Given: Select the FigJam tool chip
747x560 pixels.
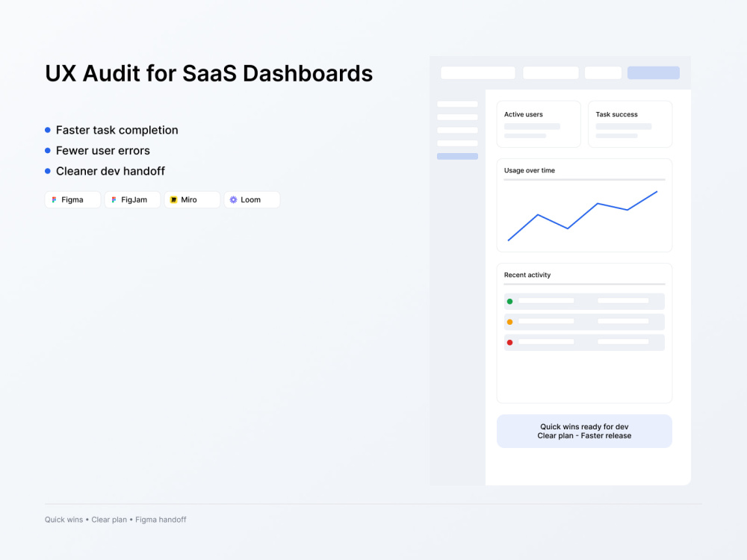Looking at the screenshot, I should coord(132,200).
